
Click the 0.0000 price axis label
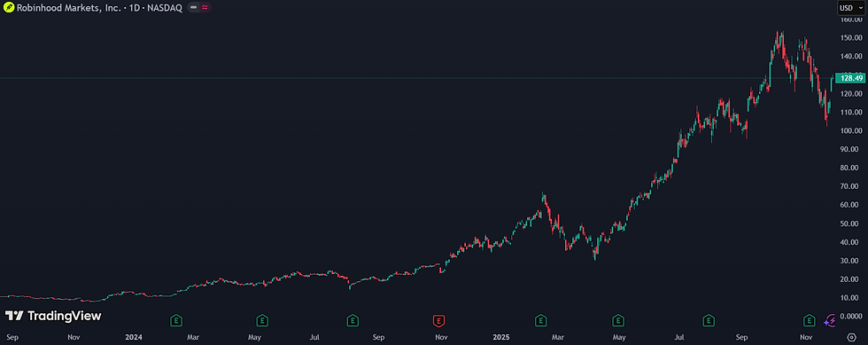[851, 316]
